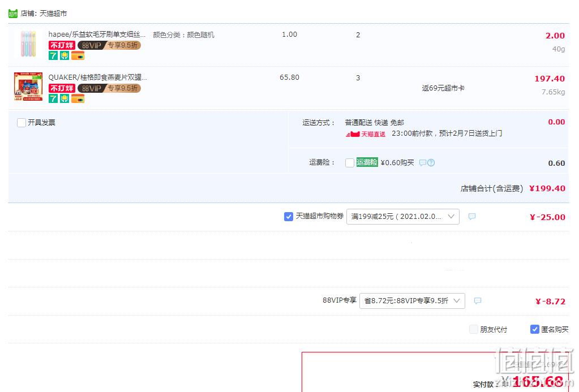Uncheck the 匿名购买 anonymous purchase box
579x392 pixels.
coord(535,329)
